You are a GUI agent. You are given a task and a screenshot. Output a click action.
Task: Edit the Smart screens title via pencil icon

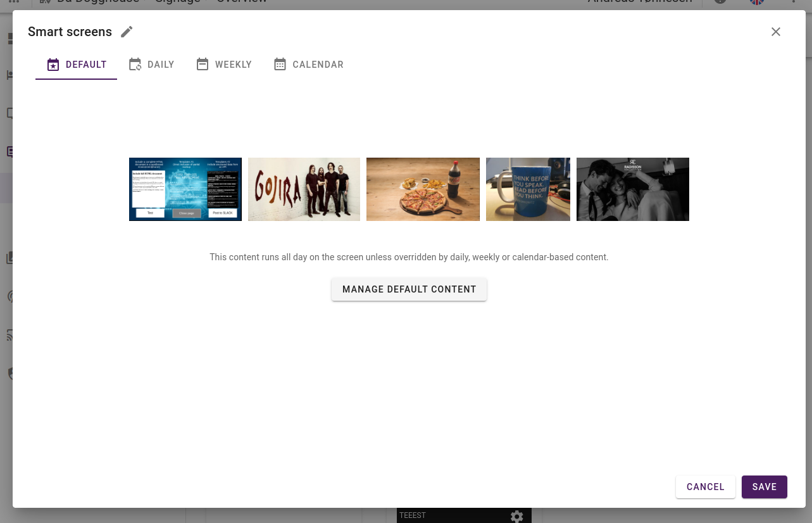[127, 32]
